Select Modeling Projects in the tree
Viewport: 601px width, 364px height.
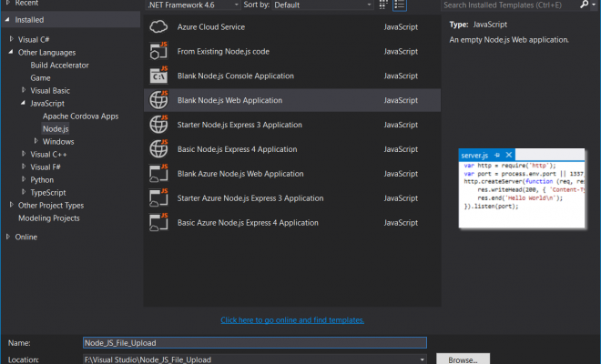[49, 218]
